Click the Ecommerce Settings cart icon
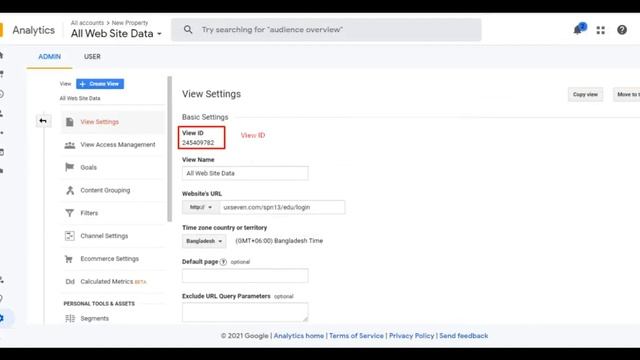640x360 pixels. (69, 259)
